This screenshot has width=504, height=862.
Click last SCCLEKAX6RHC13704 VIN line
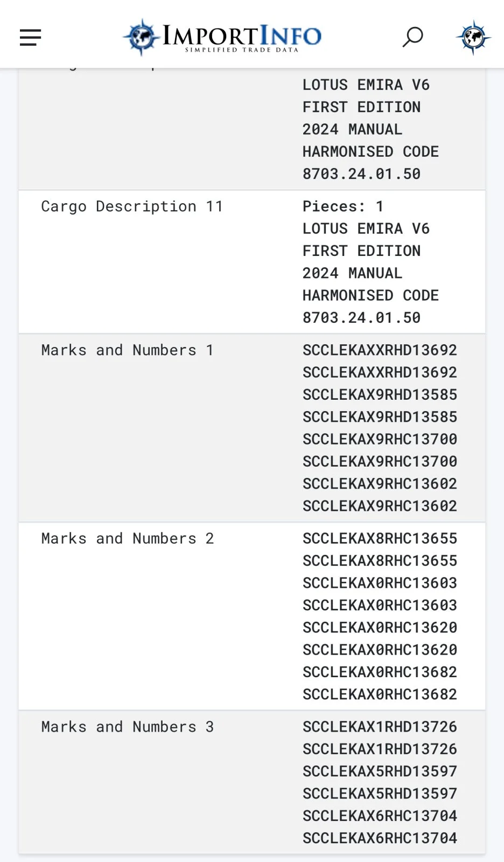pos(380,838)
